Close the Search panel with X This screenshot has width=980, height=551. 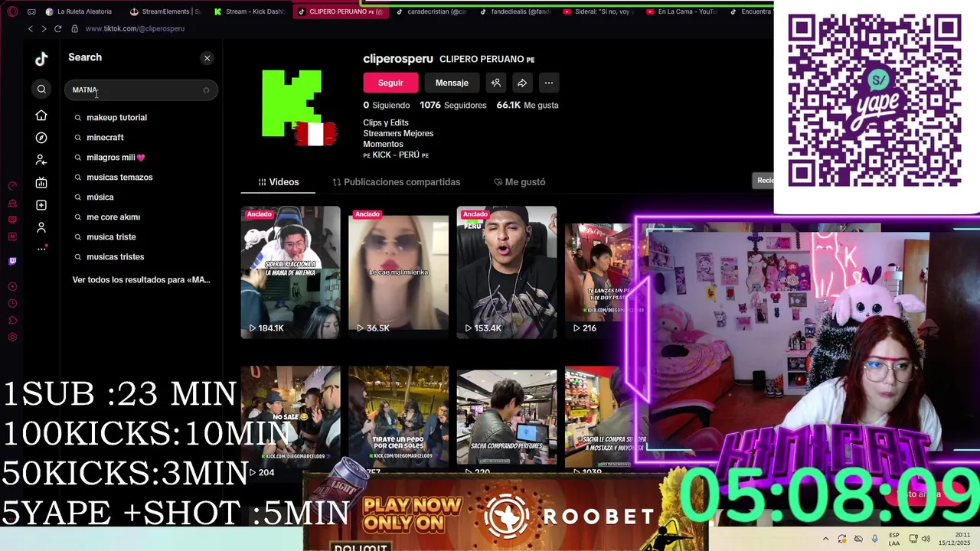(207, 58)
